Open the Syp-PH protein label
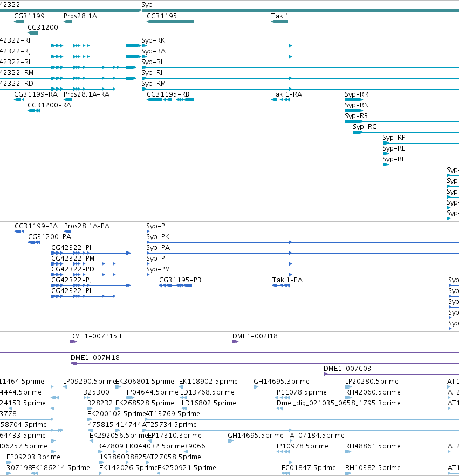Viewport: 459px width, 476px height. 158,226
